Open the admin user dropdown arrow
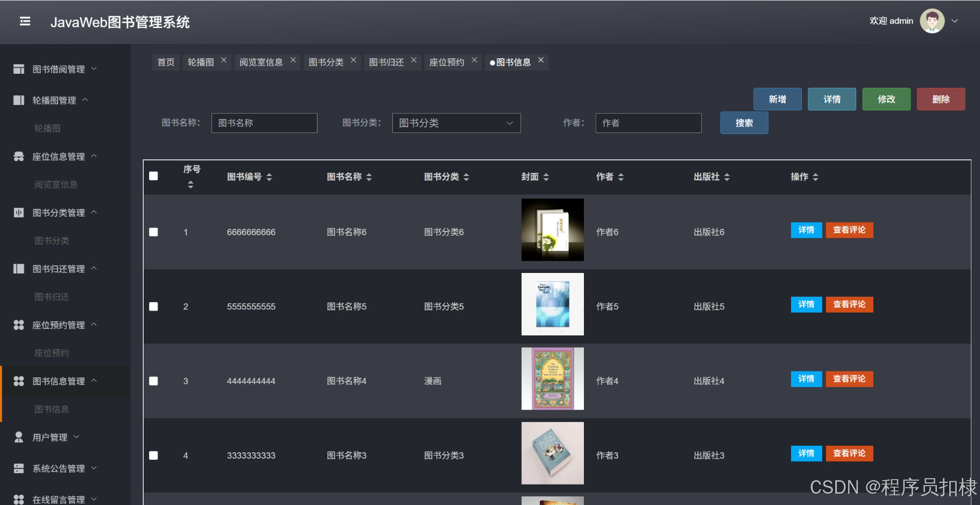 tap(955, 21)
